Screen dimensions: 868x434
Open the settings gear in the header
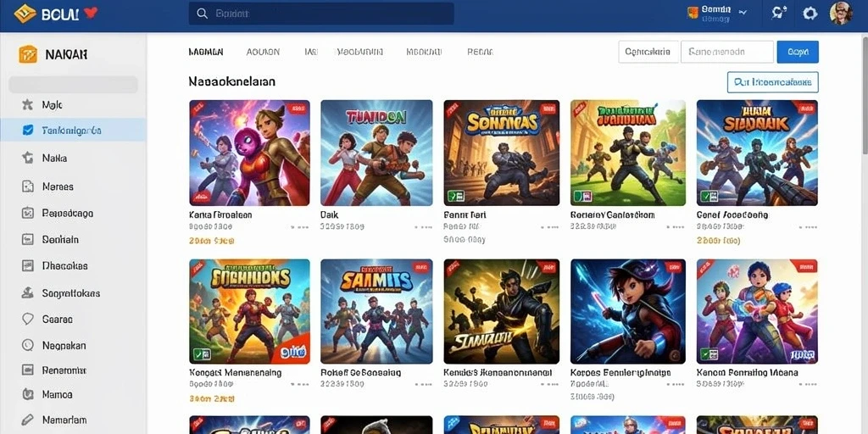click(810, 14)
